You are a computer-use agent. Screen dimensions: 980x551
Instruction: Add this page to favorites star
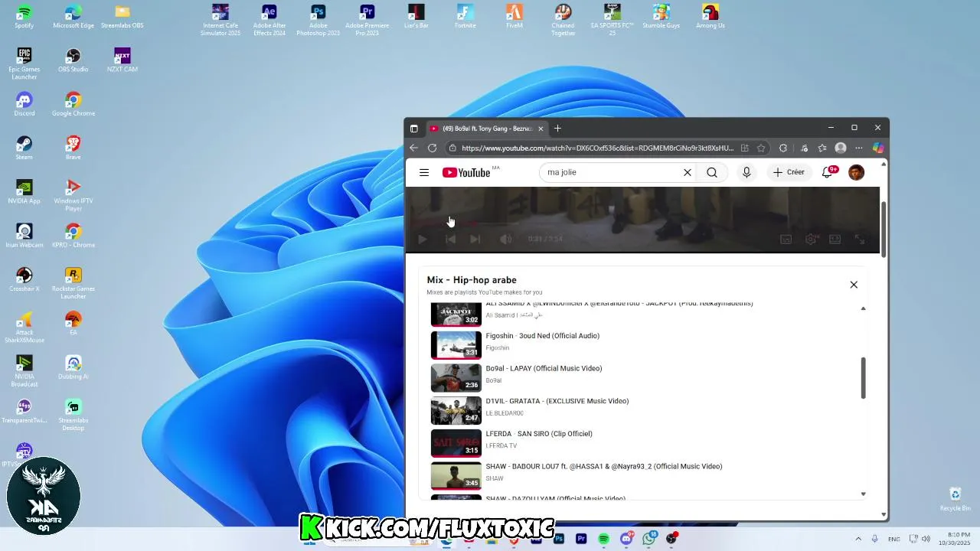click(x=761, y=148)
